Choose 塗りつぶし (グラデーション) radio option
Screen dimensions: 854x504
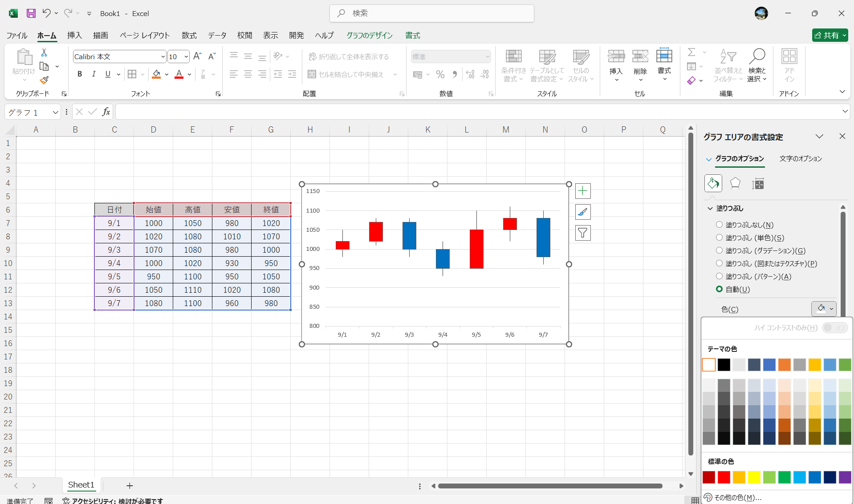719,250
